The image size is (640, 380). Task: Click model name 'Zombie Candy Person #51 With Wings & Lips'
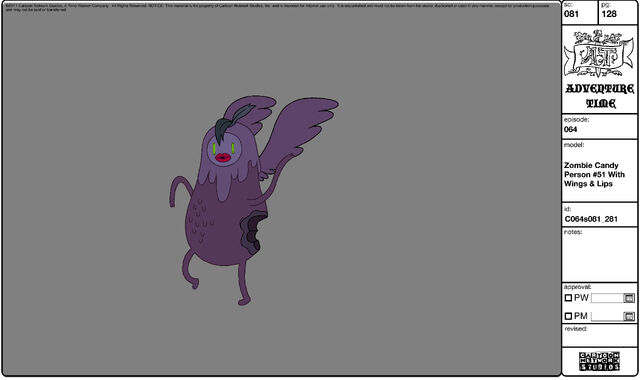click(x=594, y=174)
